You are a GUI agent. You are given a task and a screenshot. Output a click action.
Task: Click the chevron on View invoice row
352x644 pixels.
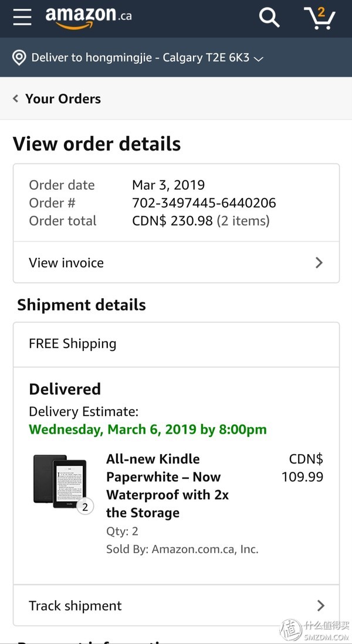(x=319, y=263)
